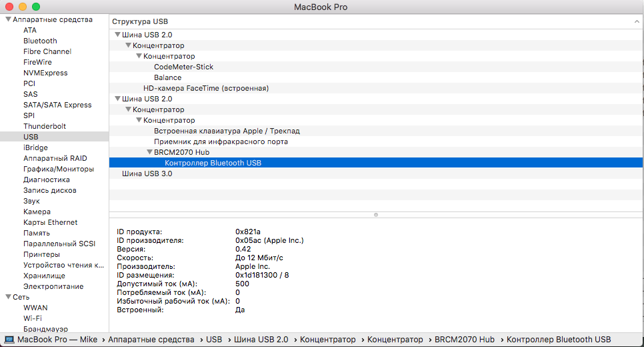This screenshot has height=347, width=644.
Task: Select the Шина USB 3.0 row
Action: pyautogui.click(x=376, y=173)
